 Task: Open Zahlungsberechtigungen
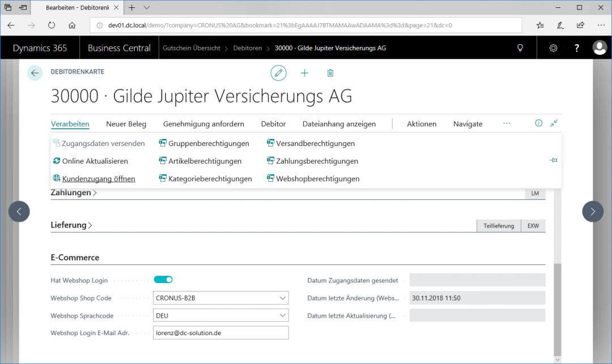[x=312, y=161]
